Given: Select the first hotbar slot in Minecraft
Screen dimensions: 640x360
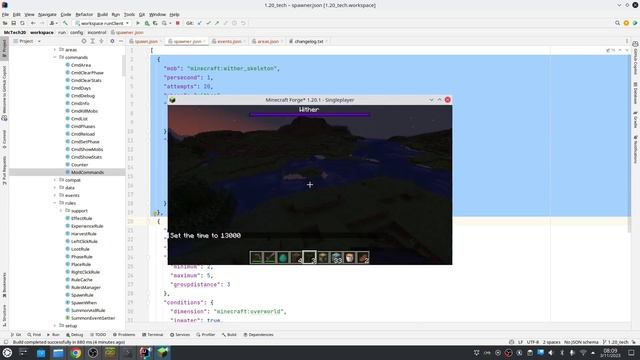Looking at the screenshot, I should (256, 258).
